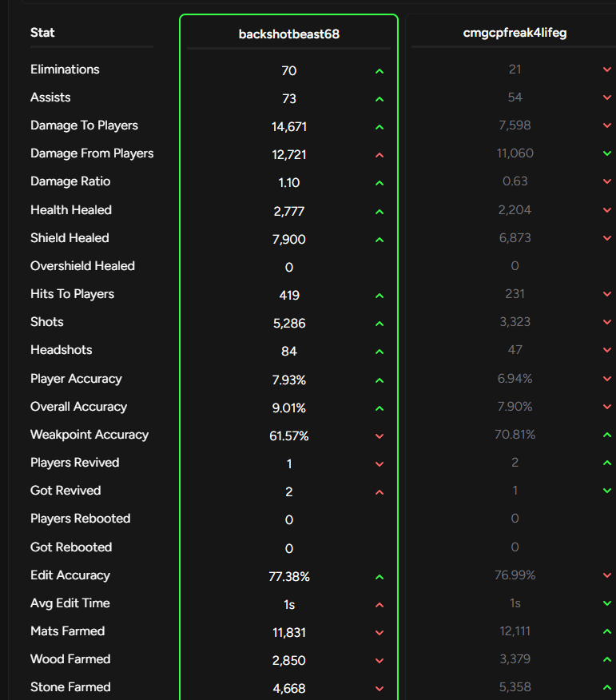Click the value 0.63
616x700 pixels.
tap(515, 181)
